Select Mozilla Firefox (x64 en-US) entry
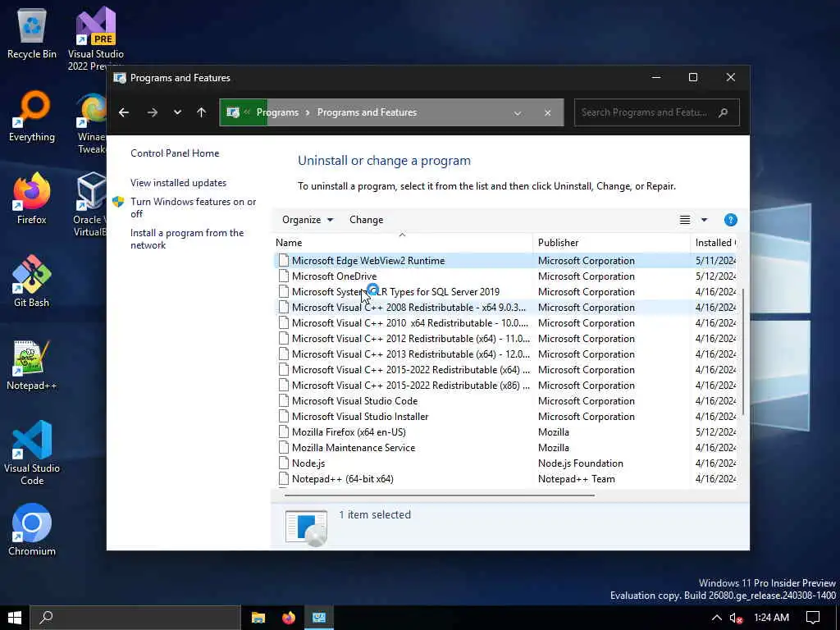The height and width of the screenshot is (630, 840). click(505, 431)
